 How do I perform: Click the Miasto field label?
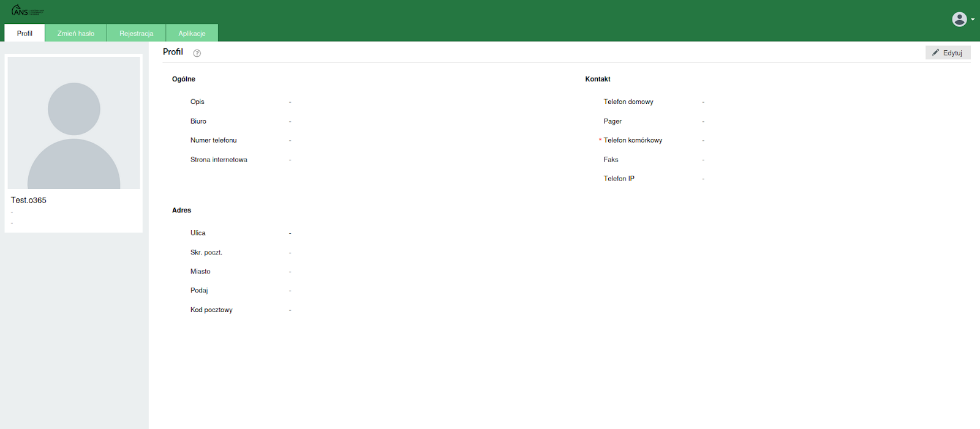tap(200, 271)
